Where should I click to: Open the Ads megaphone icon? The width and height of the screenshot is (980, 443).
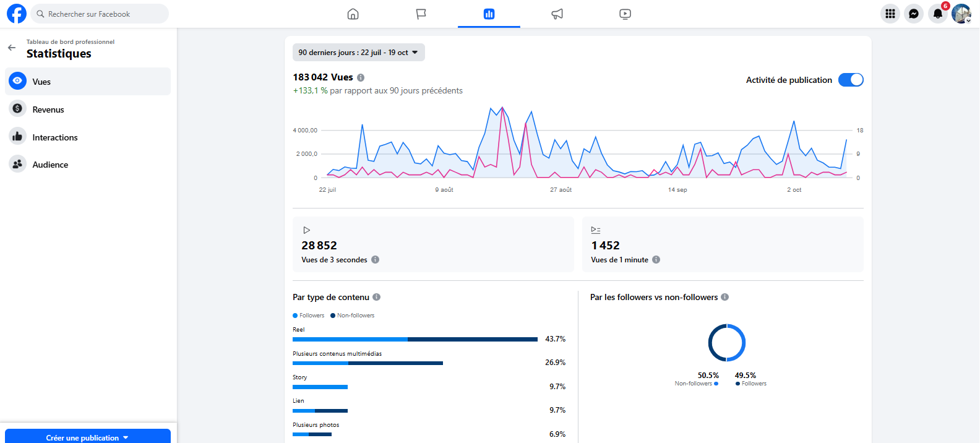point(557,14)
